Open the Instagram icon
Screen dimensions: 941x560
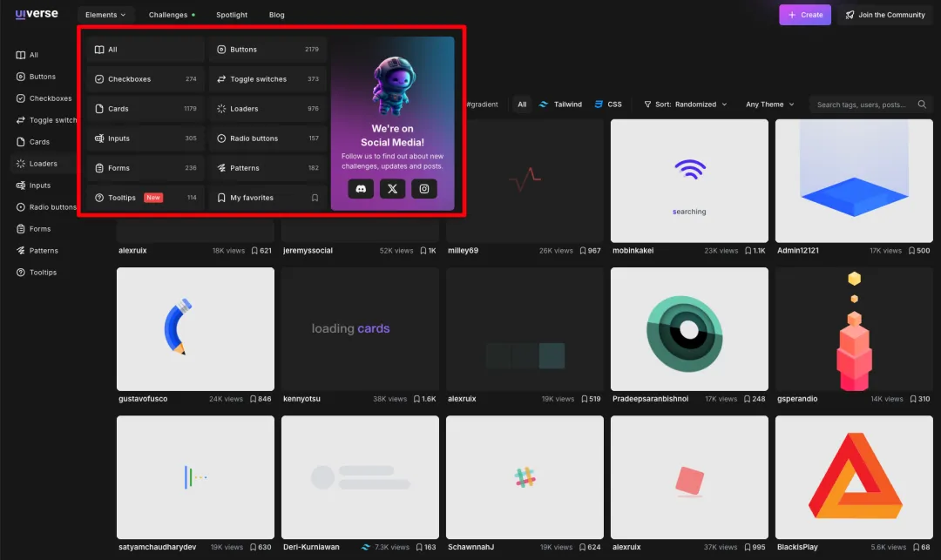pos(424,188)
